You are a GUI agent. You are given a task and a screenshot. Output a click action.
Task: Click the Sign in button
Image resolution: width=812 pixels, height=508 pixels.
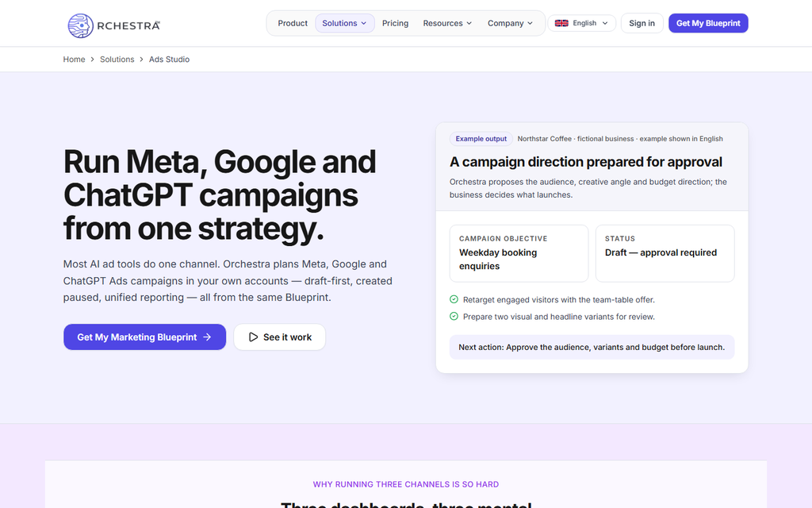click(x=642, y=23)
